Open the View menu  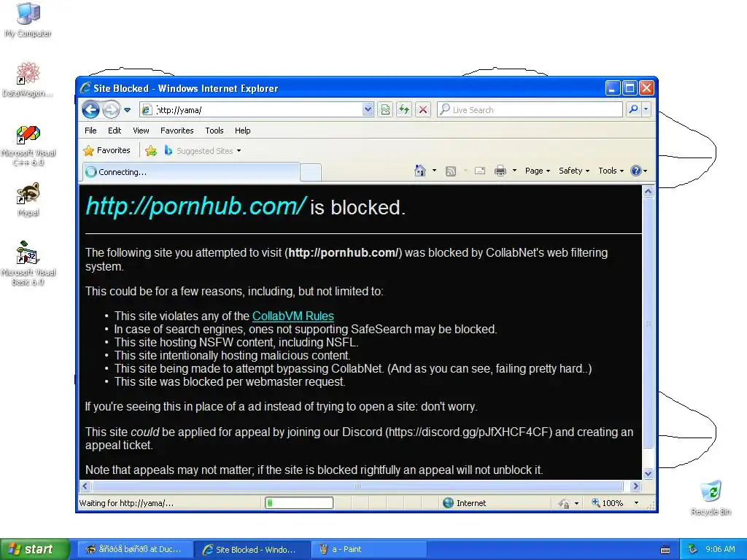coord(141,131)
